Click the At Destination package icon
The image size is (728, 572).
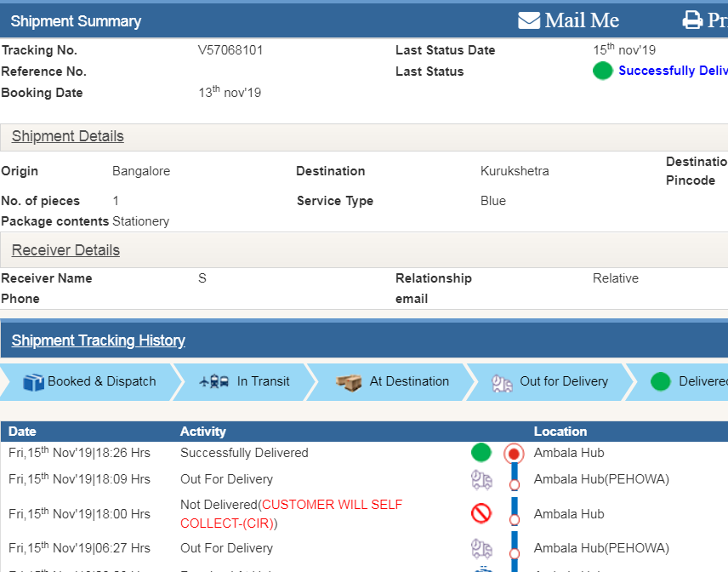pyautogui.click(x=349, y=382)
